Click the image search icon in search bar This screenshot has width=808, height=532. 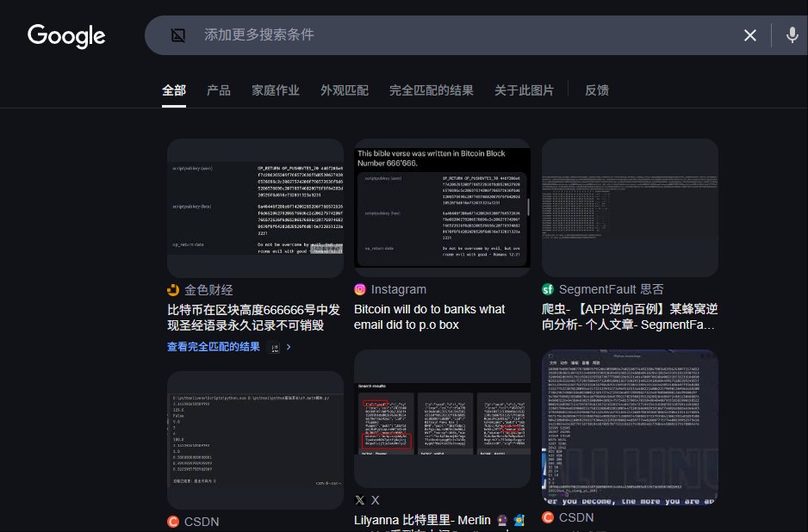click(x=178, y=35)
